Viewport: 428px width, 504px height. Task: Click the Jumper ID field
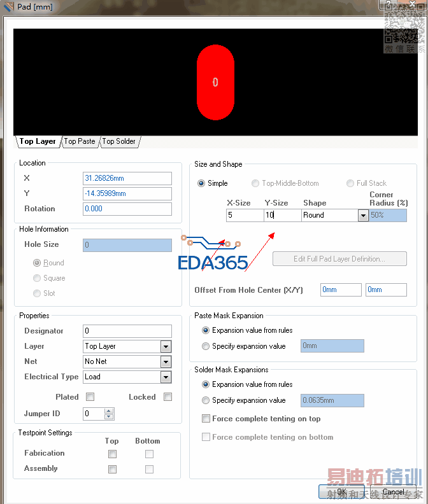(94, 414)
